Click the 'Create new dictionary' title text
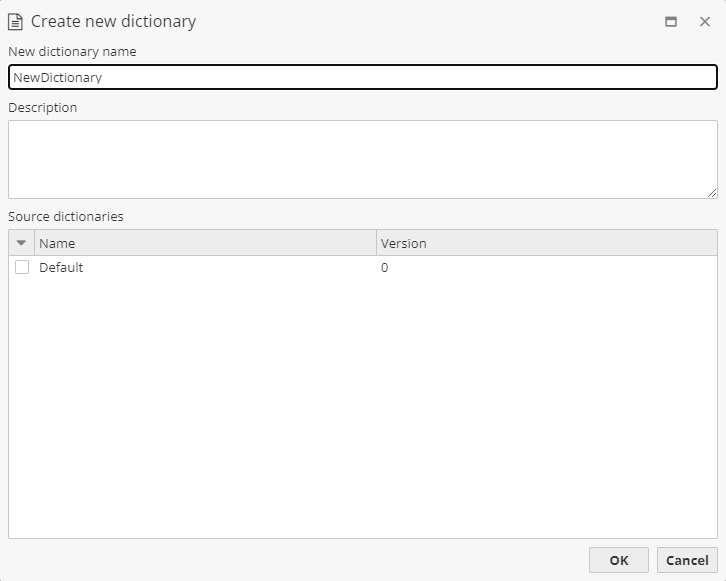This screenshot has height=581, width=726. click(x=113, y=21)
